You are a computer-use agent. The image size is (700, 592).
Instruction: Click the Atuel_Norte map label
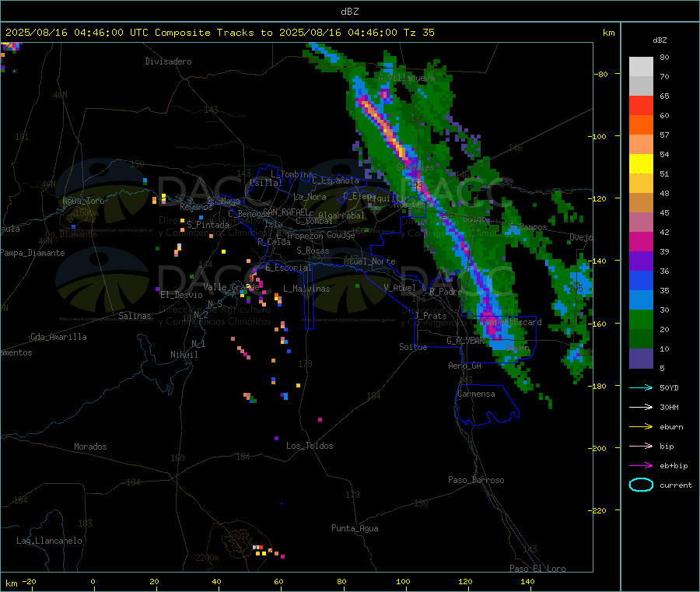pyautogui.click(x=369, y=261)
